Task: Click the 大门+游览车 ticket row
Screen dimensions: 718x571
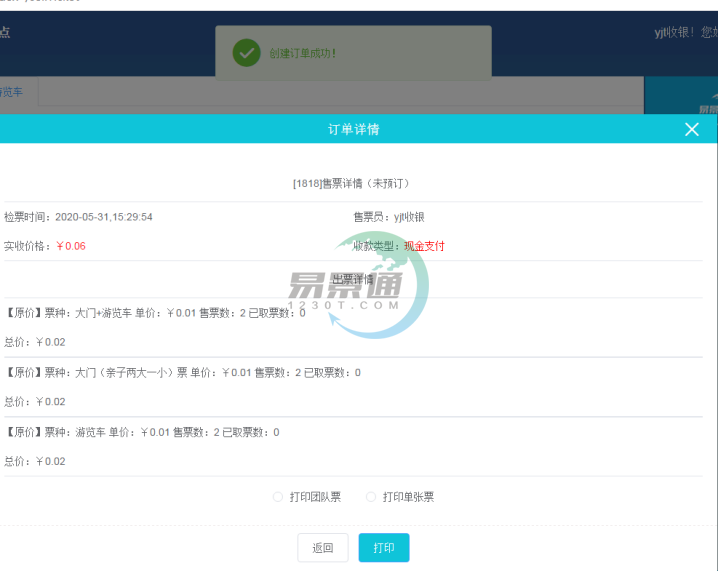Action: [155, 313]
